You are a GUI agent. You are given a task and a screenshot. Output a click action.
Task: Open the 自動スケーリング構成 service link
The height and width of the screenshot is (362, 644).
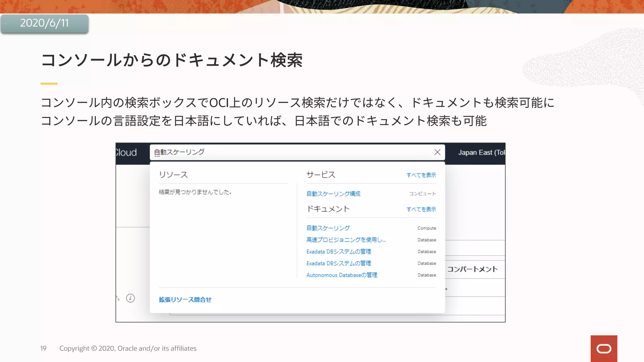click(333, 194)
